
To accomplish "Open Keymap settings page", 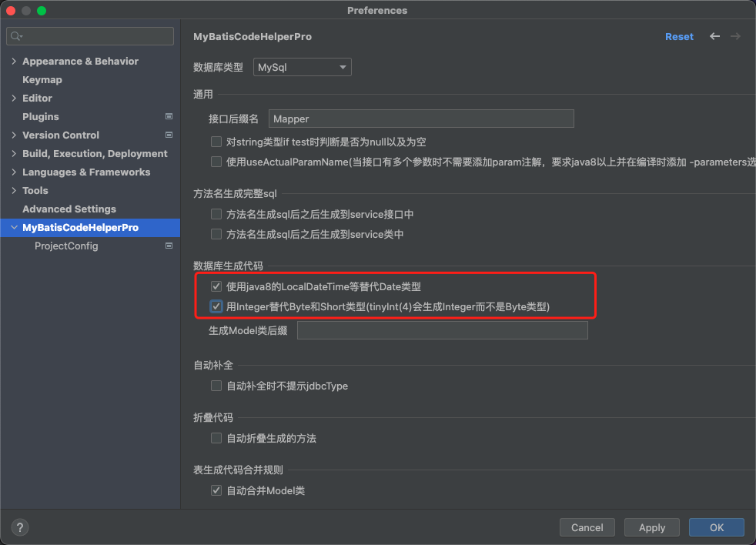I will tap(42, 79).
